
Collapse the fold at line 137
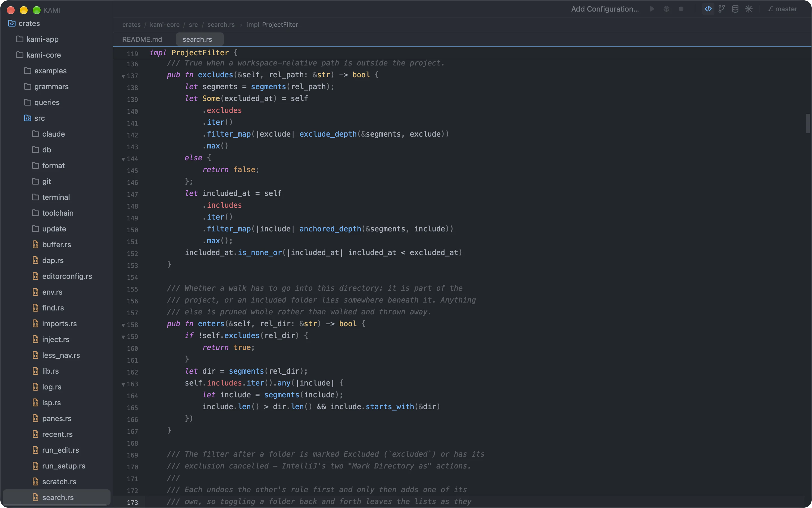coord(123,76)
